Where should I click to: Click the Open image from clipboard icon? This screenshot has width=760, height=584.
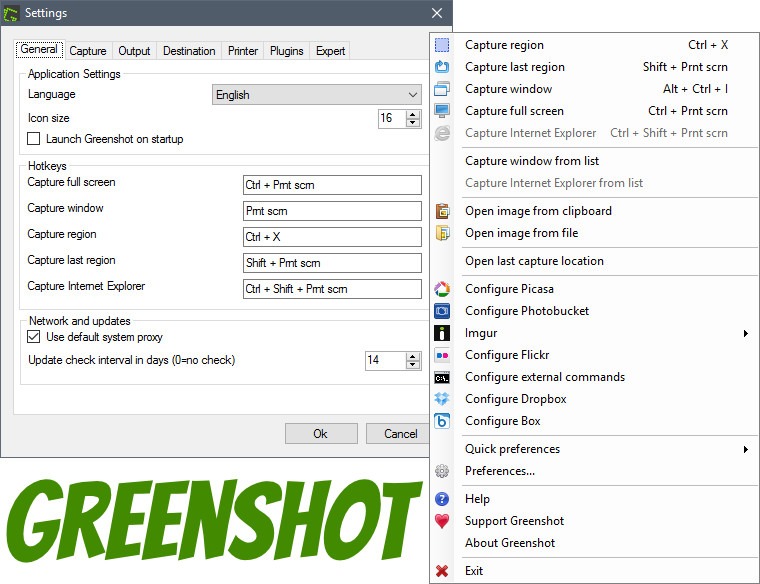[x=442, y=211]
